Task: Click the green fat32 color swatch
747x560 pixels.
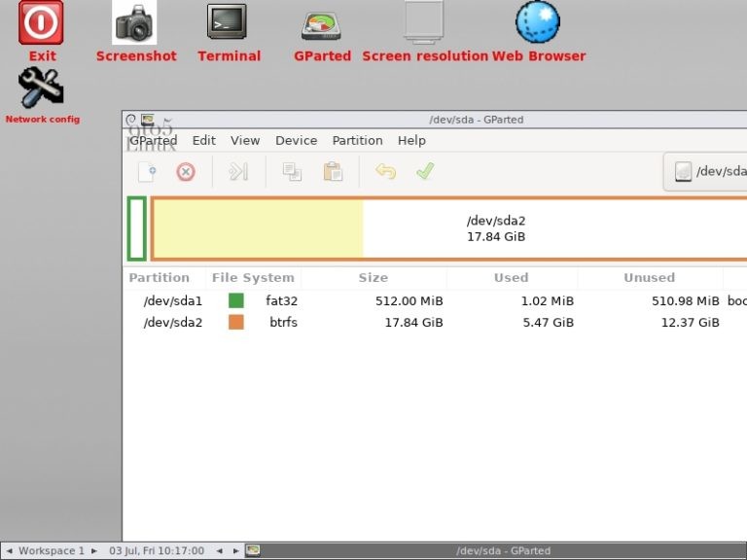Action: pos(236,301)
